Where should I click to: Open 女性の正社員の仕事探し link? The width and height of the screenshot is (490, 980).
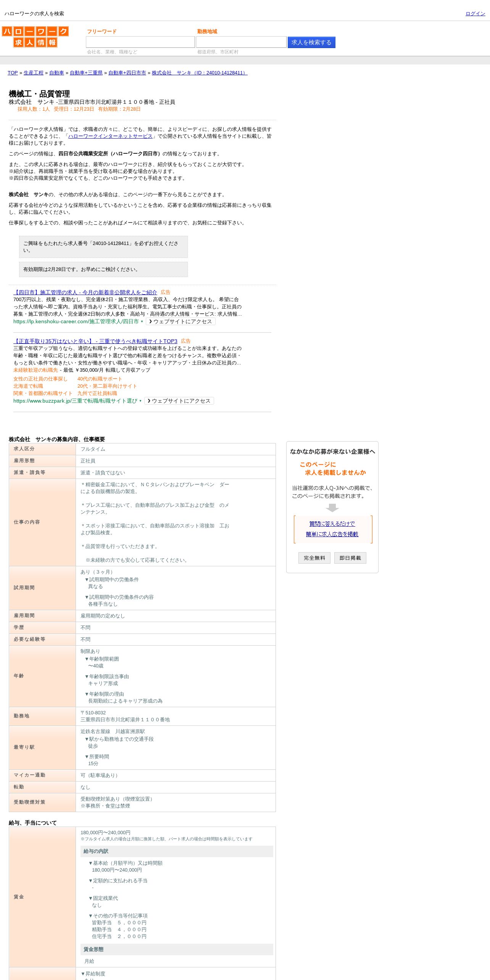tap(40, 379)
